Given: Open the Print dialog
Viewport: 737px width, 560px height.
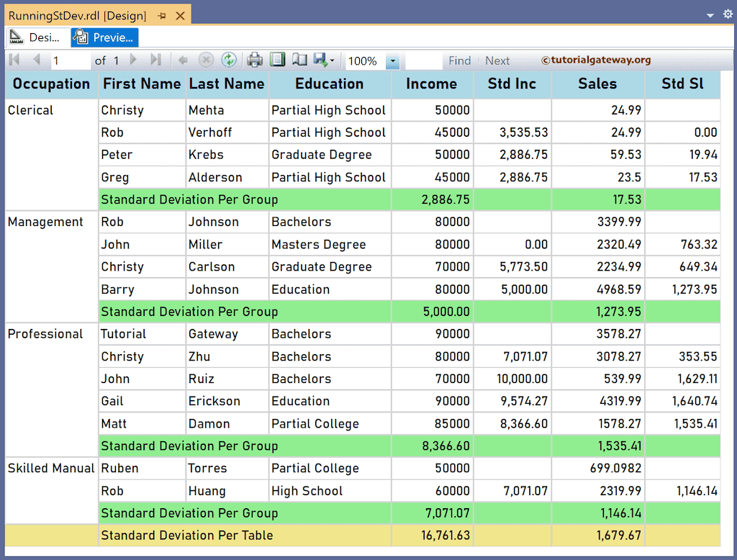Looking at the screenshot, I should point(255,61).
